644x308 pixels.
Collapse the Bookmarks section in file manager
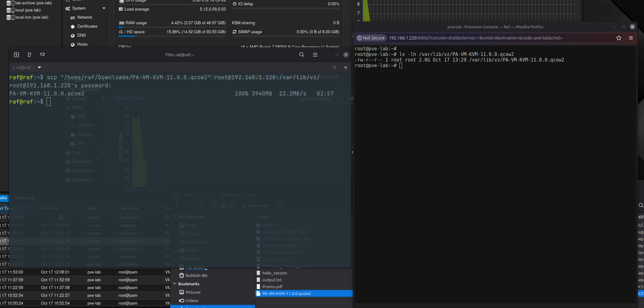(175, 284)
